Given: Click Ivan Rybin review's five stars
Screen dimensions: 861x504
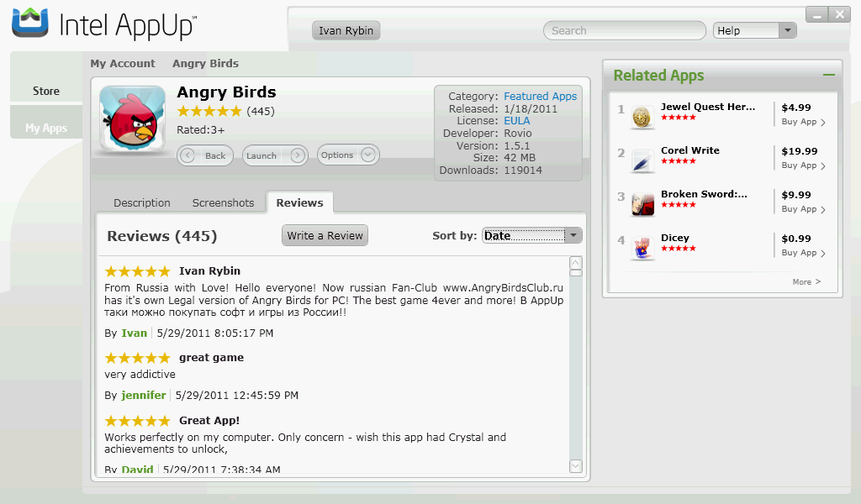Looking at the screenshot, I should 137,271.
